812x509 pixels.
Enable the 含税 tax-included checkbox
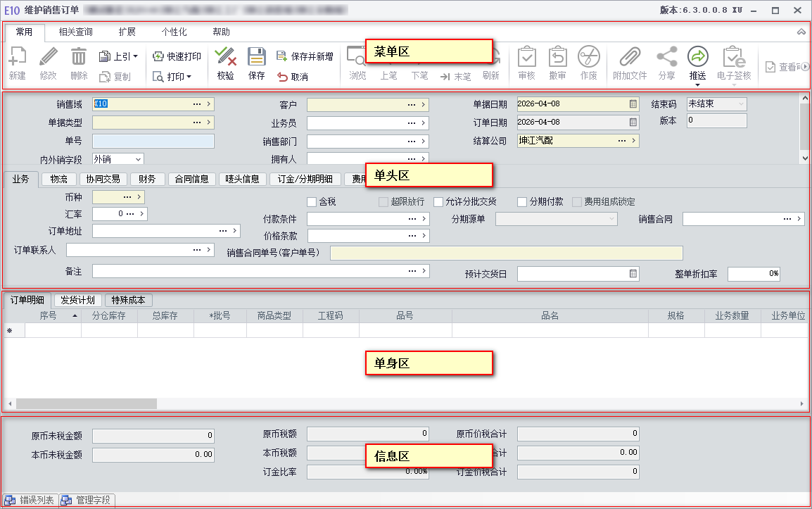point(312,202)
